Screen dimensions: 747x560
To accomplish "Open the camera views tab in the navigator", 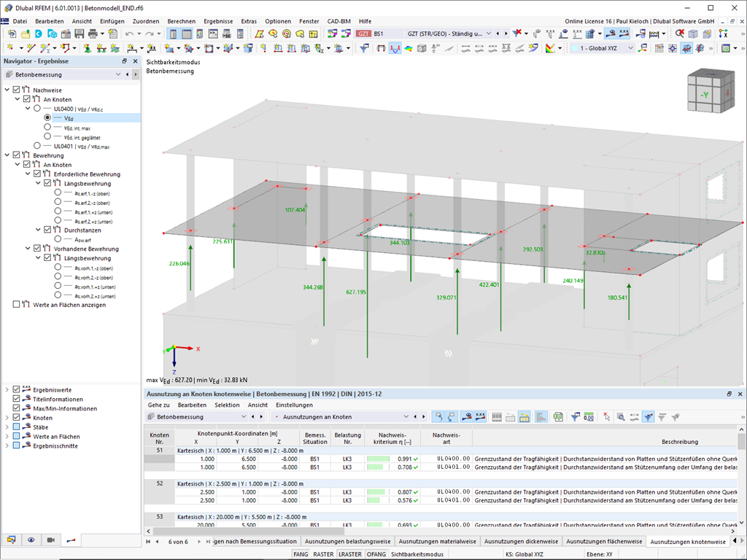I will click(x=50, y=540).
